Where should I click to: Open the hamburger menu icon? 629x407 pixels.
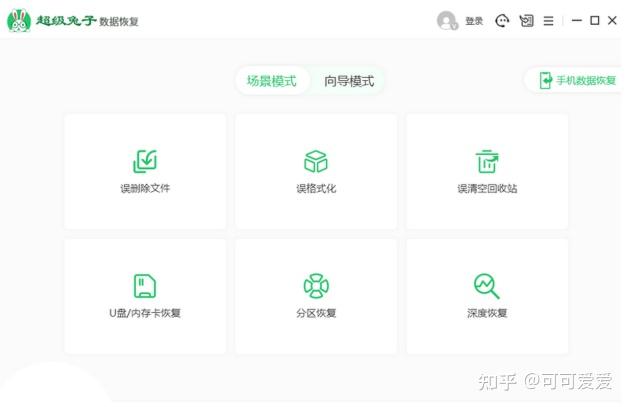(x=548, y=21)
